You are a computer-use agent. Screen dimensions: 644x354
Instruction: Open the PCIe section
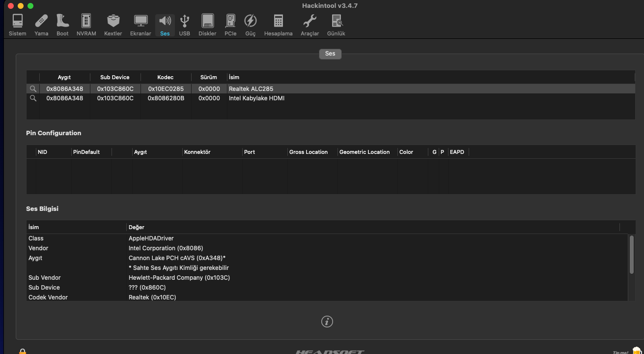(230, 25)
